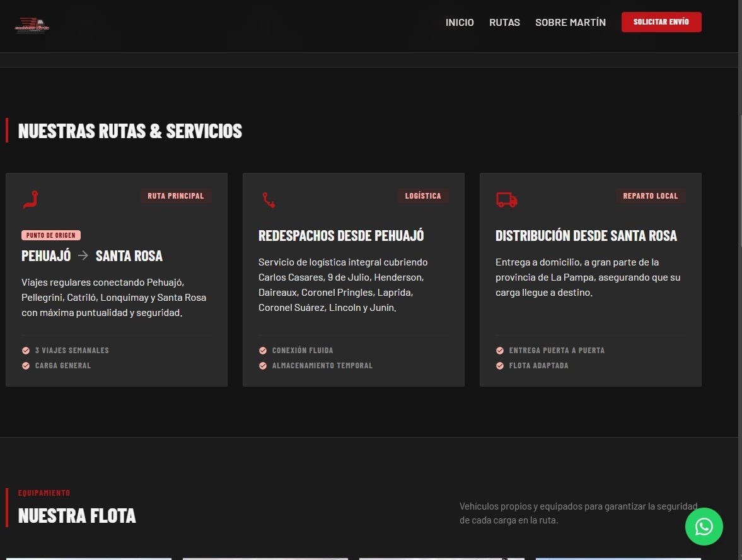
Task: Open Sobre Martín navigation link
Action: pos(571,22)
